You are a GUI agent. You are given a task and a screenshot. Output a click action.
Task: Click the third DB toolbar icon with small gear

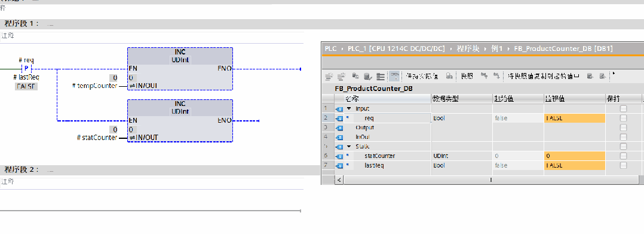click(x=355, y=76)
